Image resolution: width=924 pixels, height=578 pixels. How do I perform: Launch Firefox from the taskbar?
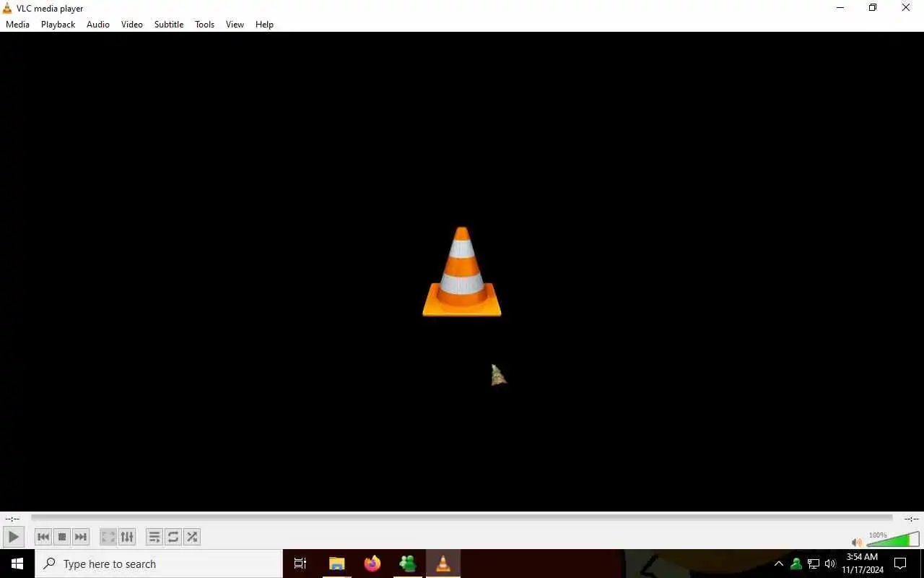pos(372,564)
